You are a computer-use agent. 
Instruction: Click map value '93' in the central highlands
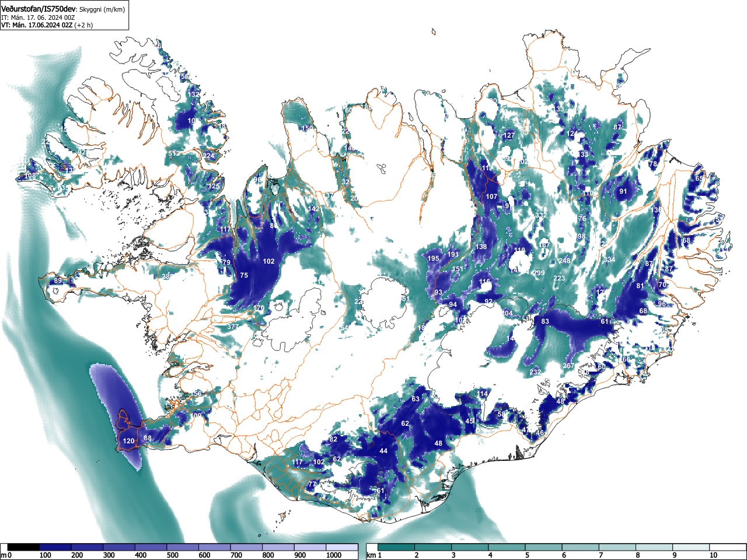pyautogui.click(x=438, y=292)
